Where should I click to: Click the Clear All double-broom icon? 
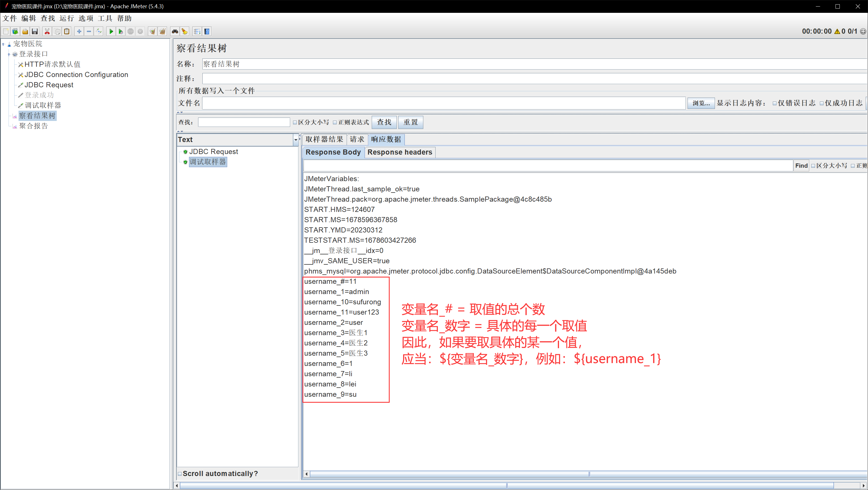pos(162,31)
